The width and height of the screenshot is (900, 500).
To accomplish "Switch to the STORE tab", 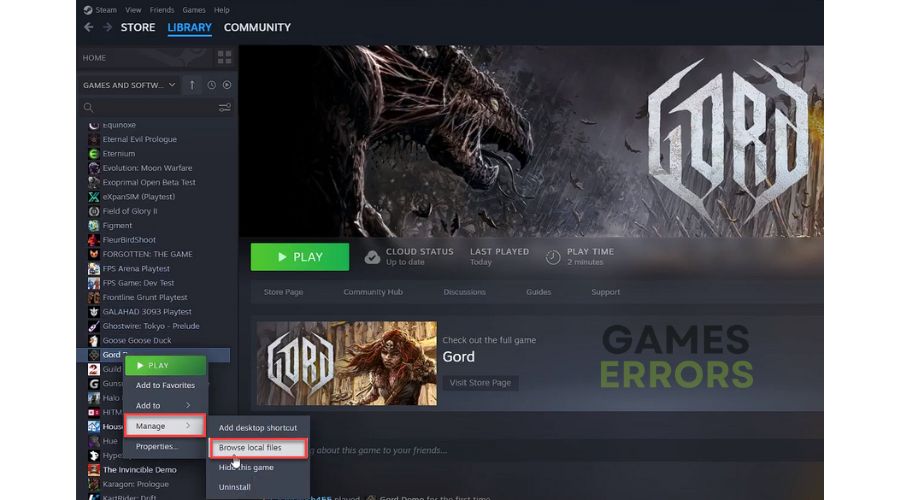I will point(138,27).
